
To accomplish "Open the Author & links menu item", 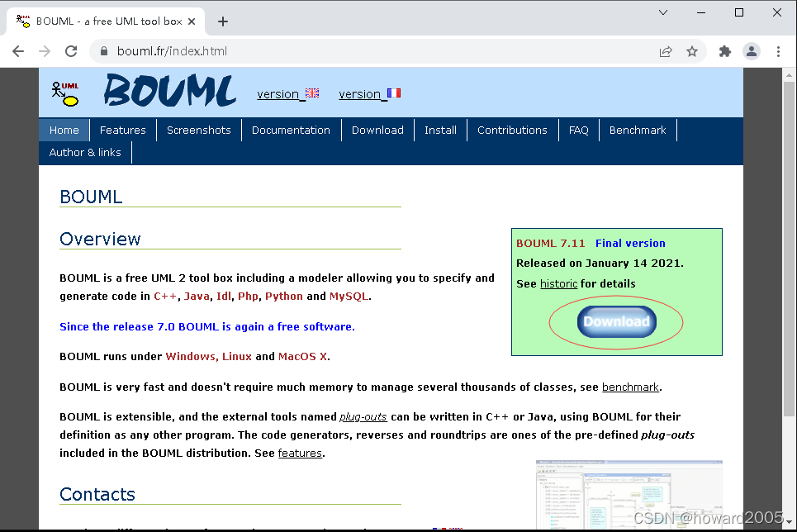I will click(x=85, y=153).
